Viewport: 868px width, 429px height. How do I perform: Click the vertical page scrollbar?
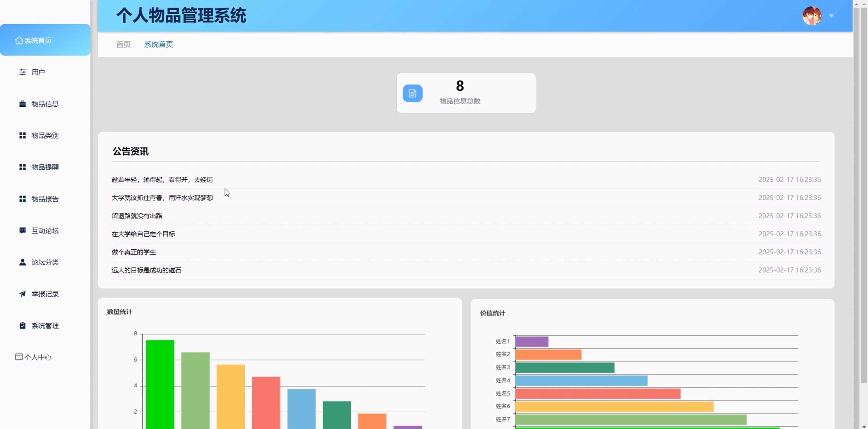pos(864,196)
